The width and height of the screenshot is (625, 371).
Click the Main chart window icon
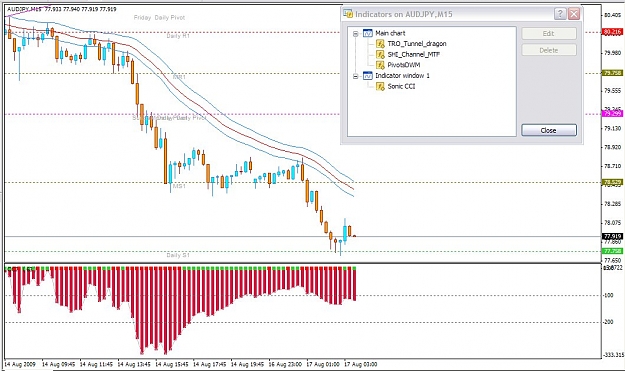(x=367, y=33)
